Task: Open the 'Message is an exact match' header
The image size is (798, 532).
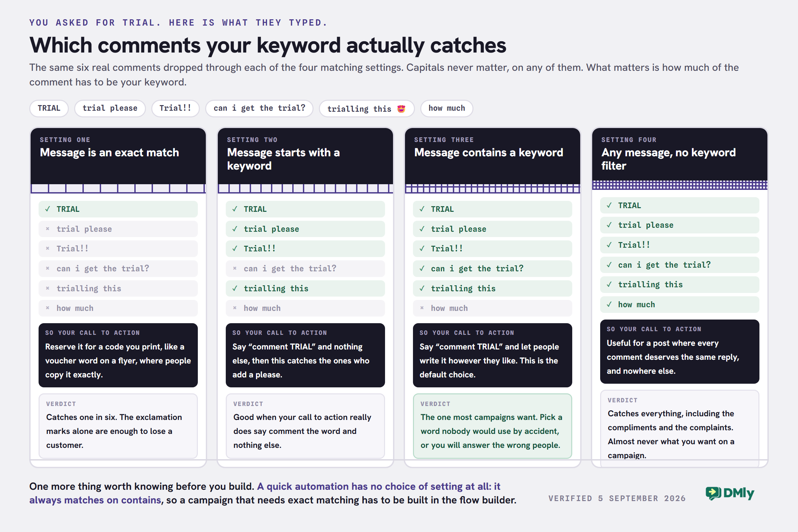Action: pyautogui.click(x=118, y=156)
